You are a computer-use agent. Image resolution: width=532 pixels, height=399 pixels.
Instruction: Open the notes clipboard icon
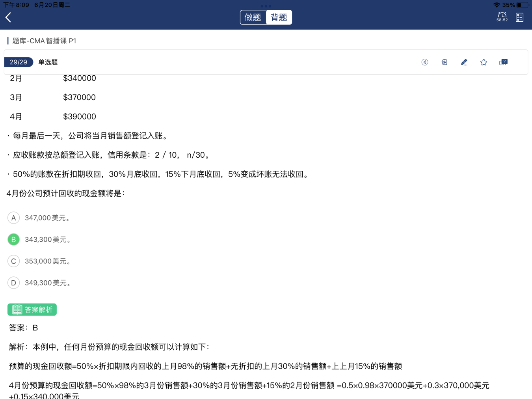(x=445, y=62)
